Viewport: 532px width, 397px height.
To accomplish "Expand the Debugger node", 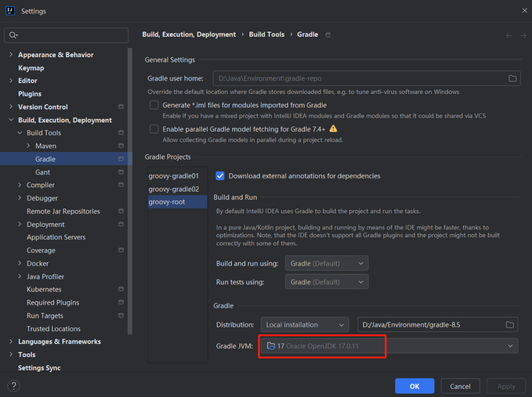I will (x=20, y=198).
